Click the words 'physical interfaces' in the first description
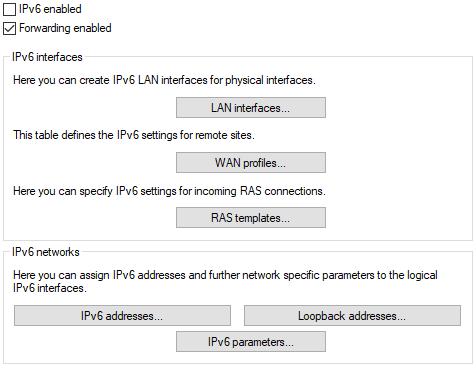Viewport: 476px width, 367px height. (x=270, y=80)
